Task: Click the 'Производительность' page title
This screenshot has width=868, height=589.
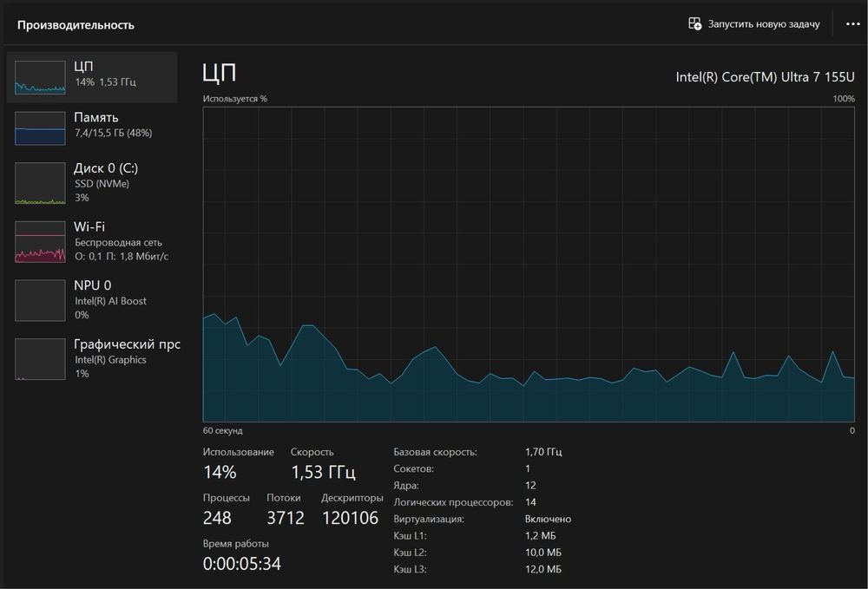Action: (76, 25)
